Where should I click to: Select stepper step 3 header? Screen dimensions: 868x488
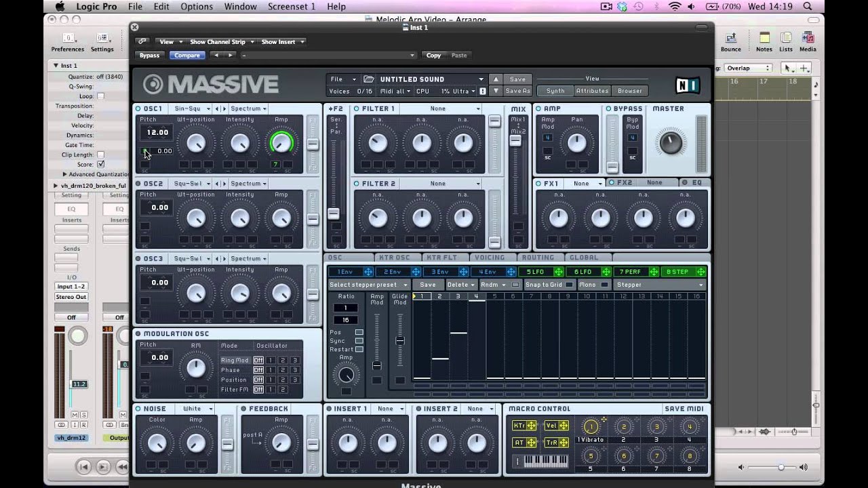click(x=458, y=296)
